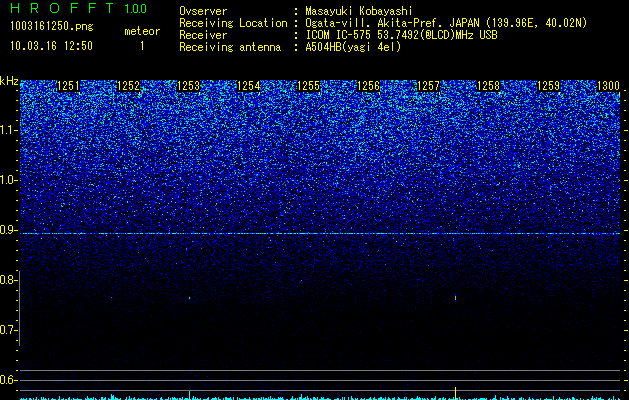Click the cyan spike in bottom graph near 1253
Image resolution: width=629 pixels, height=400 pixels.
(189, 394)
